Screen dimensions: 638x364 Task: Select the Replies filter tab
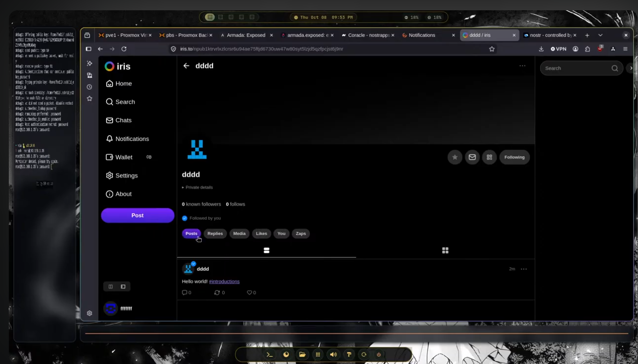pyautogui.click(x=215, y=233)
